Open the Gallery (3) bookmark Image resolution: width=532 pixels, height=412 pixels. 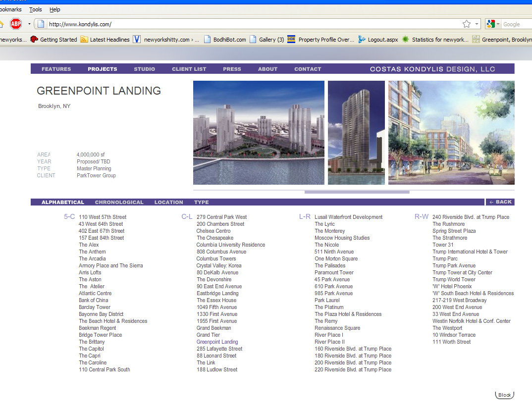click(266, 40)
